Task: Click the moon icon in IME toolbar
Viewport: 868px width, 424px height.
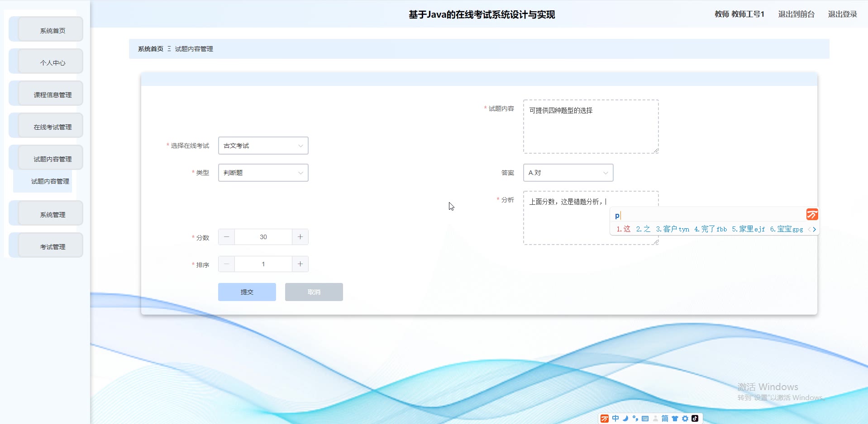Action: click(625, 419)
